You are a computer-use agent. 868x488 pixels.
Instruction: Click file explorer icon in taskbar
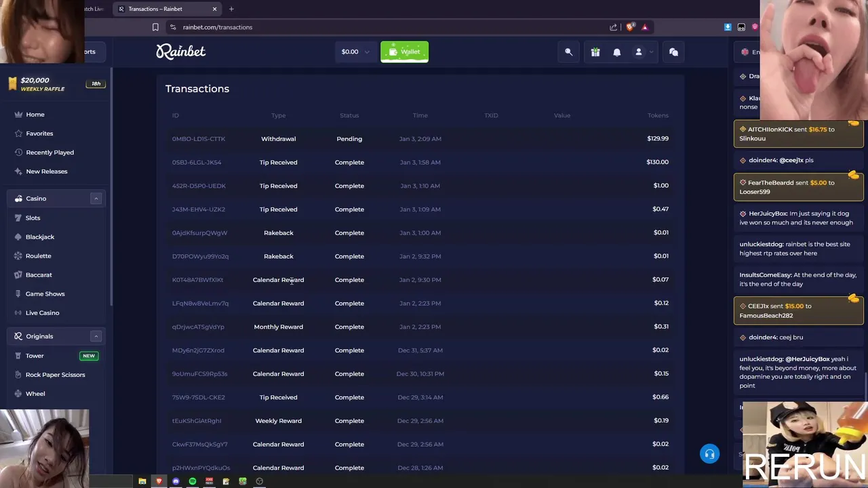tap(142, 481)
